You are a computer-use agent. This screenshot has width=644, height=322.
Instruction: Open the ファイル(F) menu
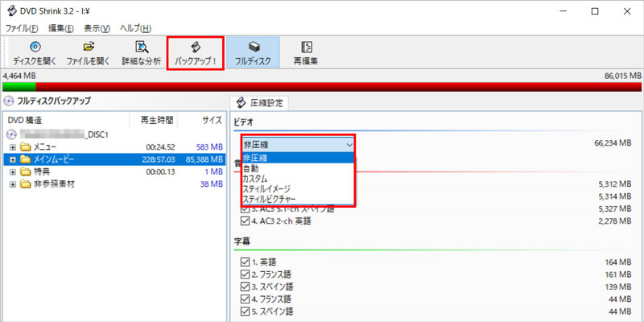click(x=22, y=28)
